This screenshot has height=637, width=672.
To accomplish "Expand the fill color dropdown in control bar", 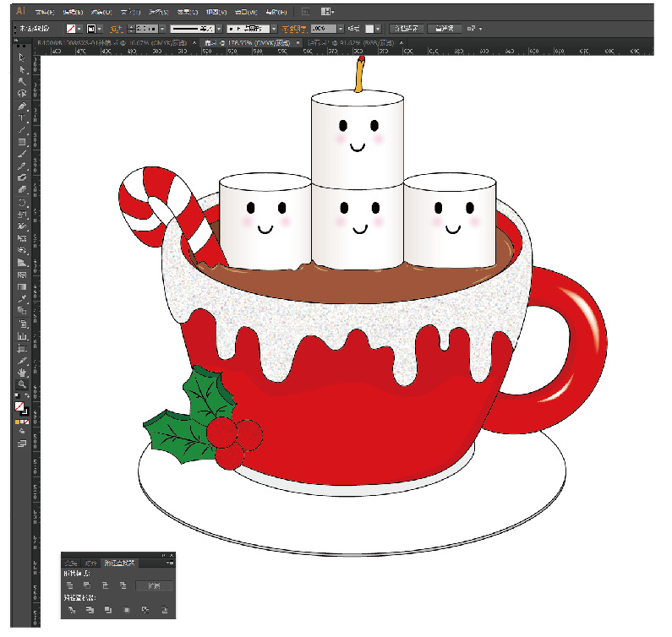I will [x=81, y=29].
